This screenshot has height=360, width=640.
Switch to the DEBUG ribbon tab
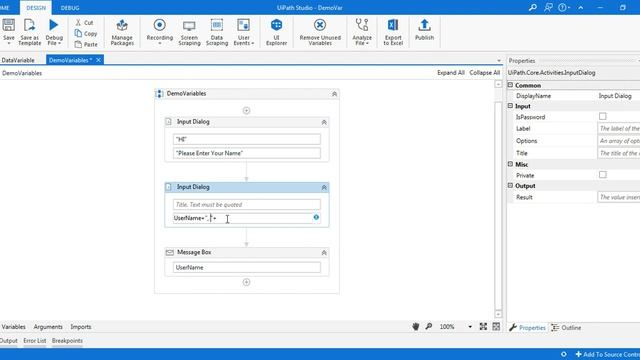pyautogui.click(x=70, y=8)
